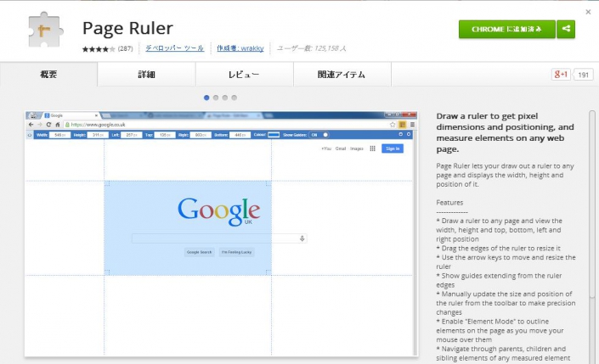This screenshot has width=599, height=364.
Task: Click the green share icon button
Action: [566, 29]
